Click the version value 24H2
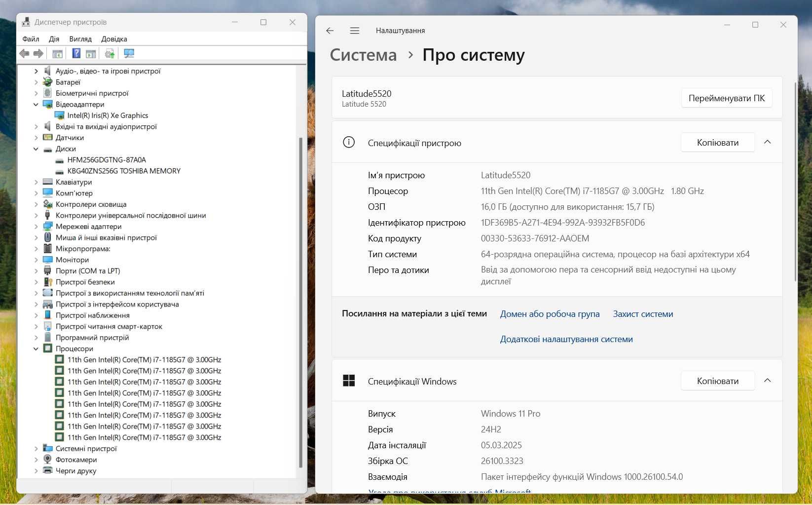Image resolution: width=812 pixels, height=505 pixels. 491,429
